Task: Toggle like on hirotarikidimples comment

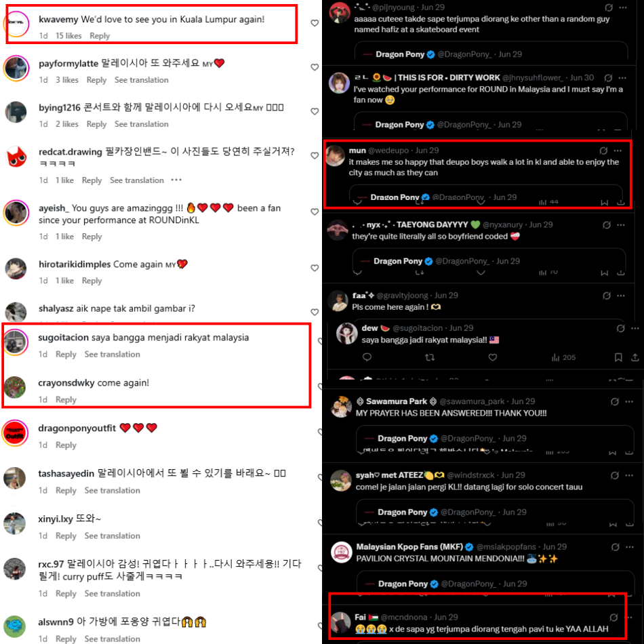Action: tap(315, 268)
